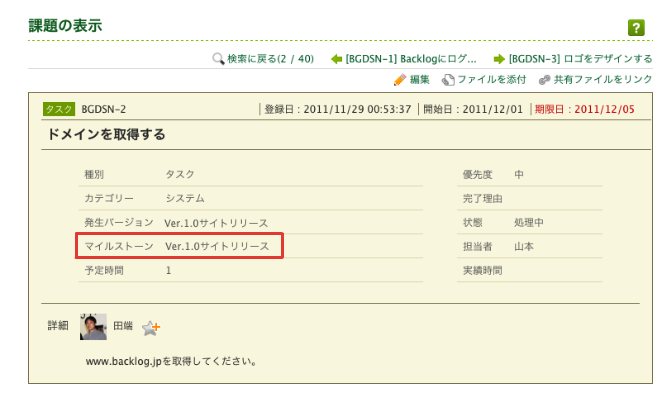Click the 状態 value 処理中
This screenshot has height=407, width=662.
pos(529,222)
